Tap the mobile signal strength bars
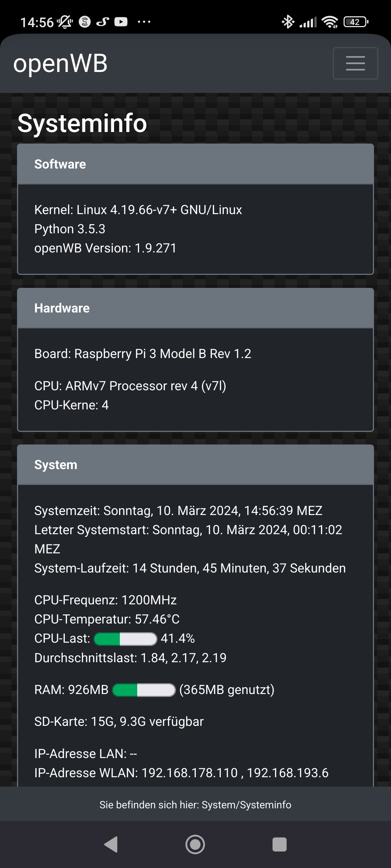Image resolution: width=391 pixels, height=868 pixels. click(308, 22)
